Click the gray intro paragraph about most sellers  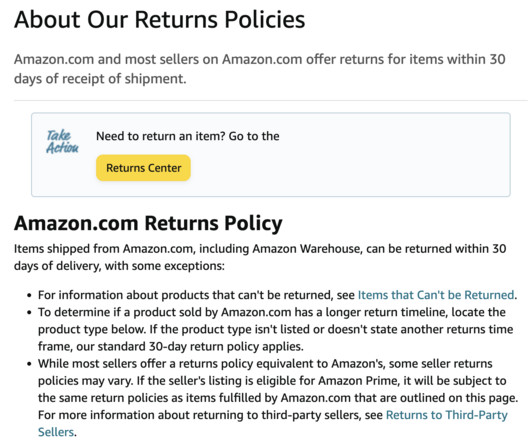click(260, 69)
